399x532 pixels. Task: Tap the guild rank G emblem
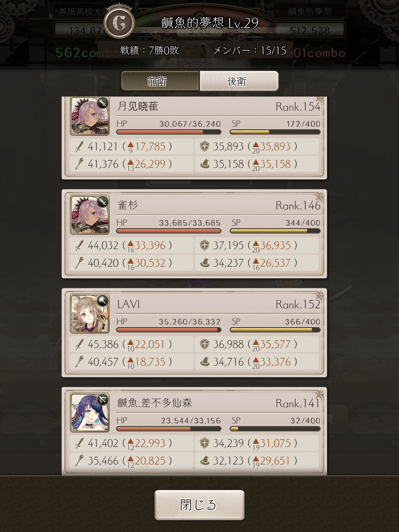pyautogui.click(x=119, y=23)
